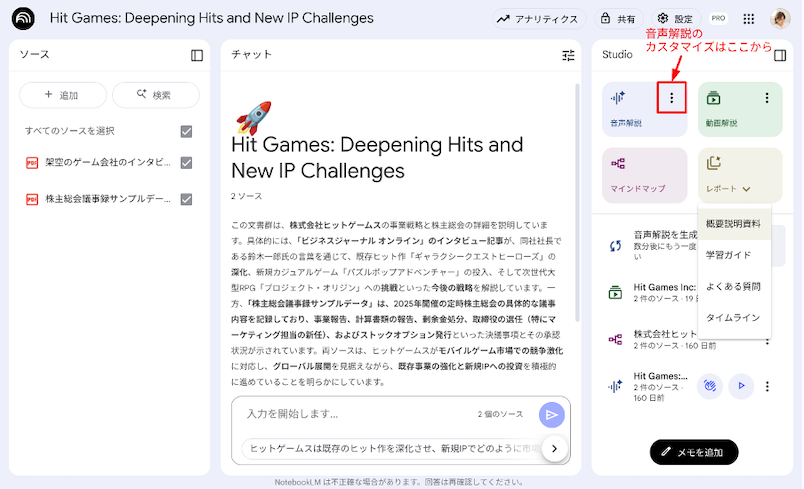Click the PRO badge
The width and height of the screenshot is (804, 489).
[718, 18]
